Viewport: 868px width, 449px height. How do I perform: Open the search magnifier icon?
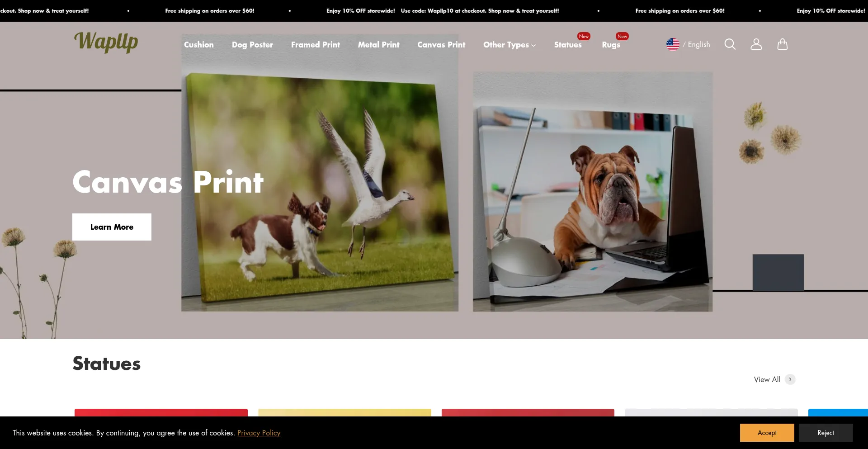730,44
